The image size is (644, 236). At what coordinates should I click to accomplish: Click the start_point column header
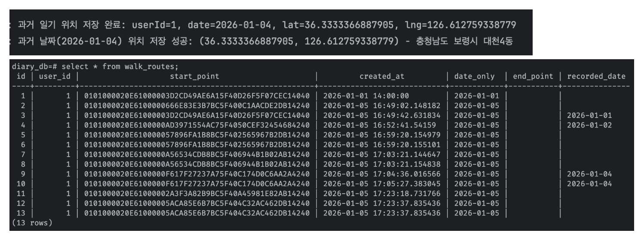tap(196, 76)
